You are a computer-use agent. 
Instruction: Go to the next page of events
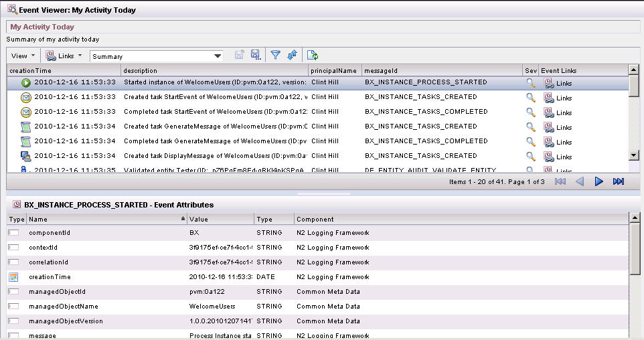(x=599, y=181)
